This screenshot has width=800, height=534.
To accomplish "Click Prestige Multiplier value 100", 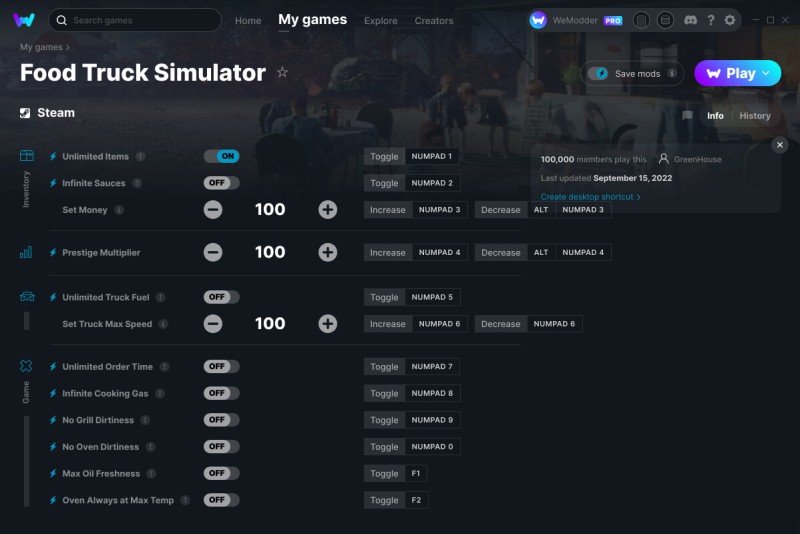I will (270, 252).
